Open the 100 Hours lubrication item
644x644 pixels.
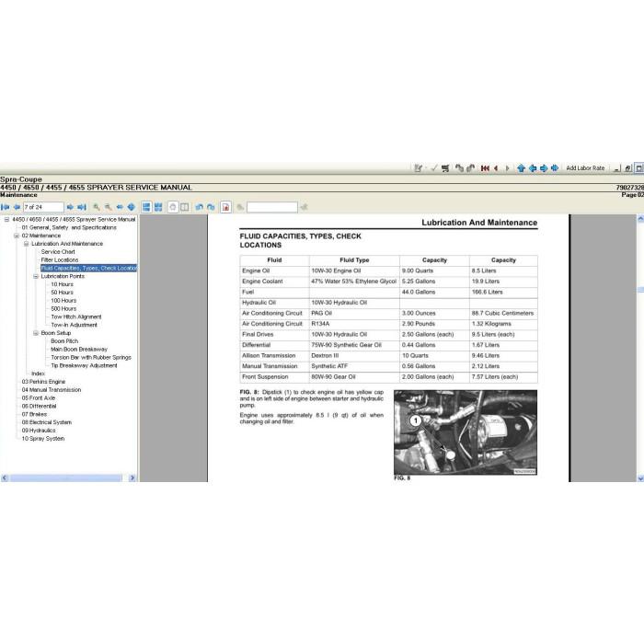tap(63, 301)
